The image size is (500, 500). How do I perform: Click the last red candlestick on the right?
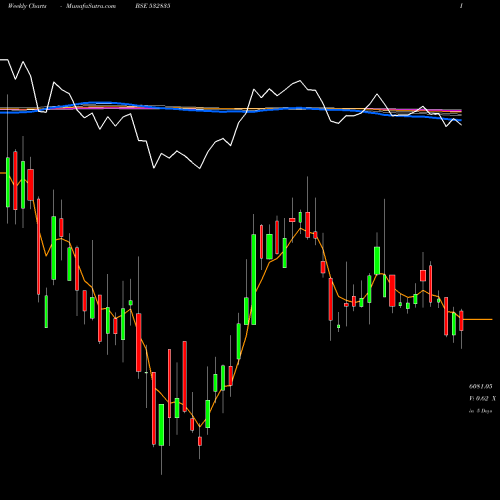click(462, 321)
